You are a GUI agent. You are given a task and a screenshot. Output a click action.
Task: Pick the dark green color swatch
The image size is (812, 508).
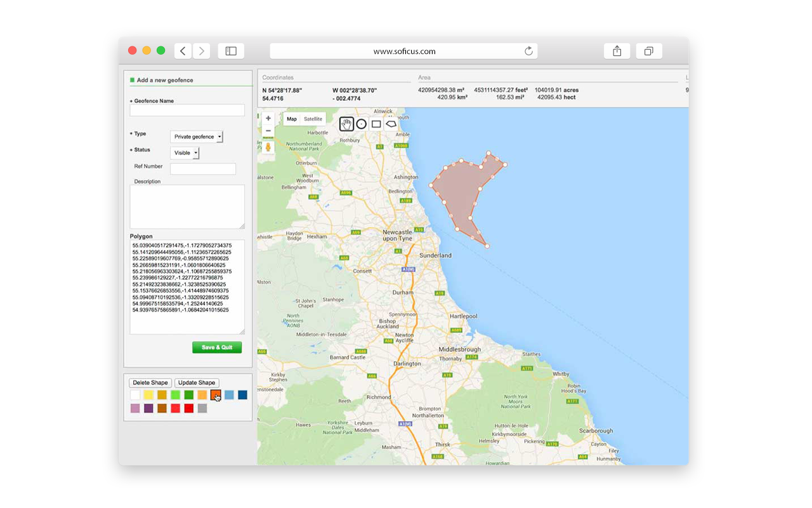[188, 395]
